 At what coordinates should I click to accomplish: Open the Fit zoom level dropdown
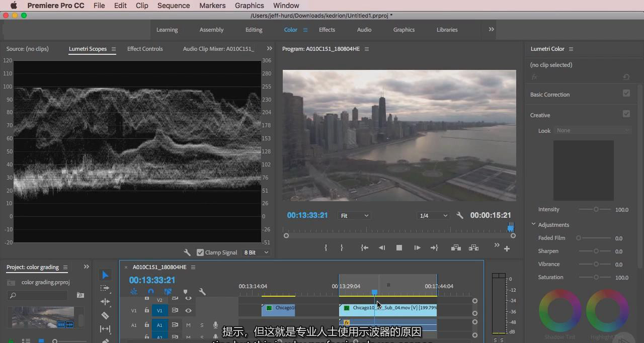[354, 215]
